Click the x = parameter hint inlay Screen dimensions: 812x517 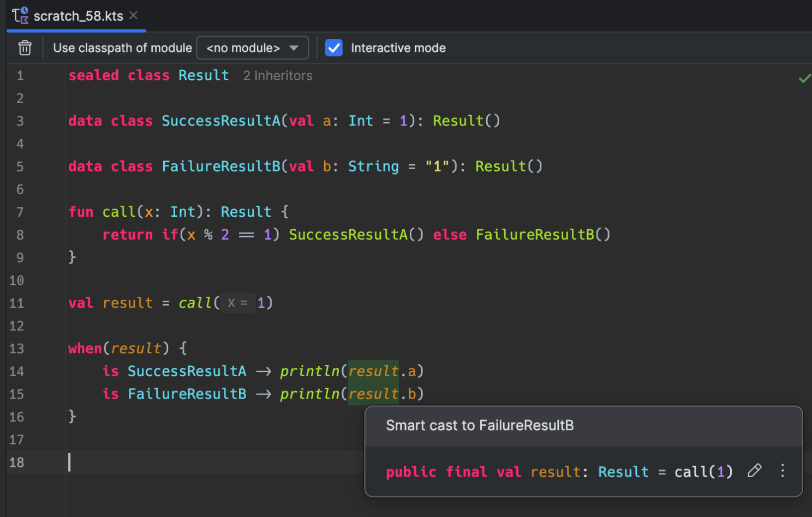(x=237, y=303)
